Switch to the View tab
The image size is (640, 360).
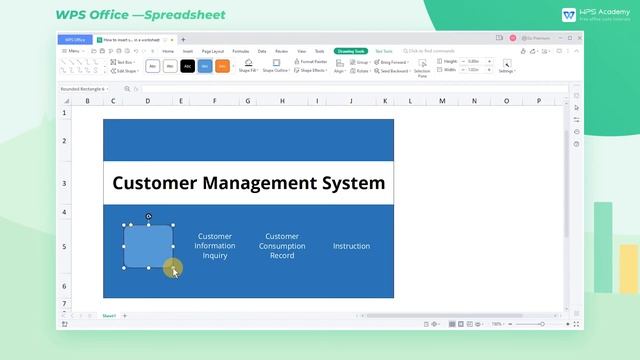point(301,51)
